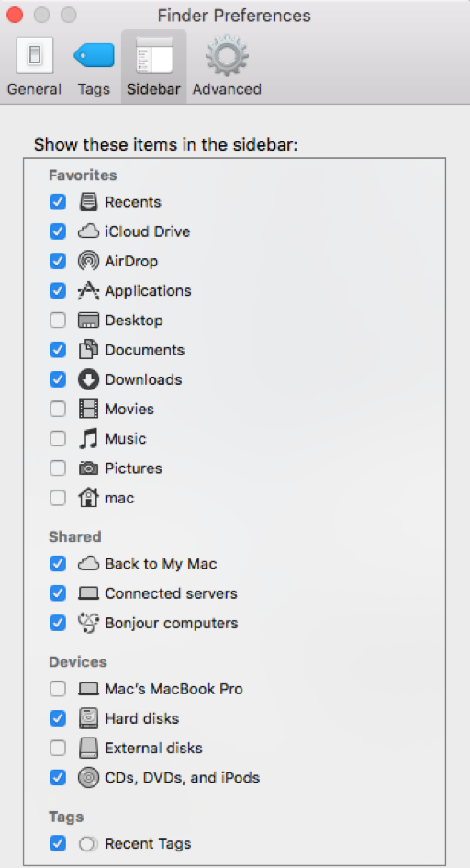
Task: Open the Advanced preferences tab
Action: [x=227, y=66]
